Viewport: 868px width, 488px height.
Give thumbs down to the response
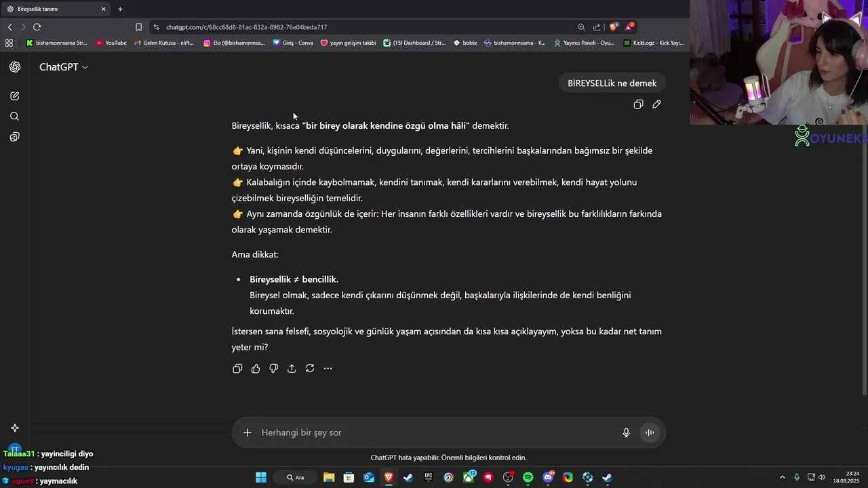click(x=274, y=369)
